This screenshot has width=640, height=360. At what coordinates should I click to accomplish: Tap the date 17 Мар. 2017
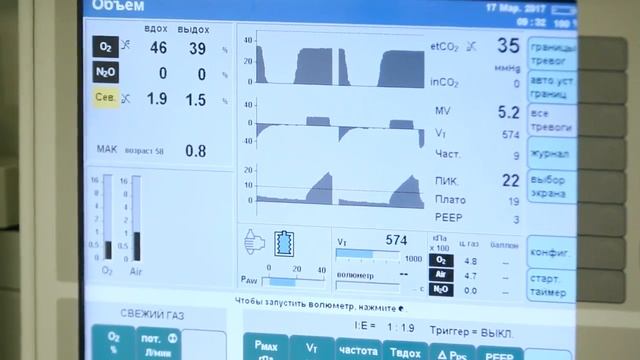pos(516,8)
